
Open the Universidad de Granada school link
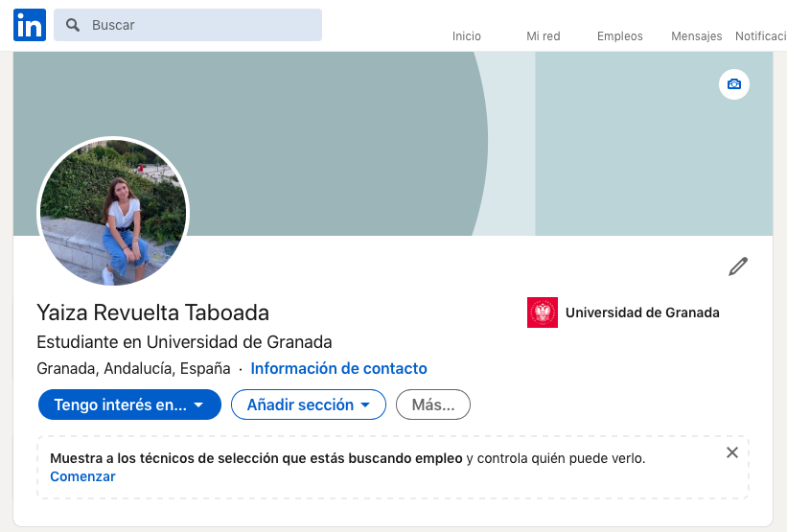pyautogui.click(x=642, y=312)
